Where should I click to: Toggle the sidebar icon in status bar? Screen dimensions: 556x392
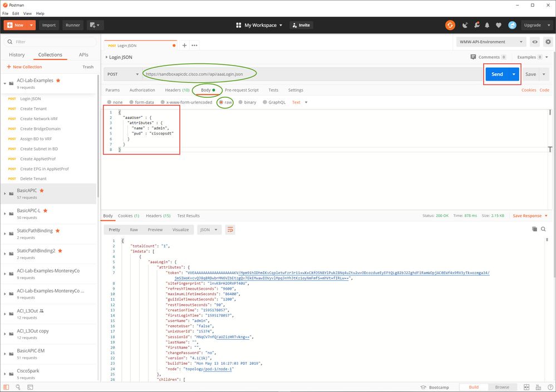coord(6,388)
